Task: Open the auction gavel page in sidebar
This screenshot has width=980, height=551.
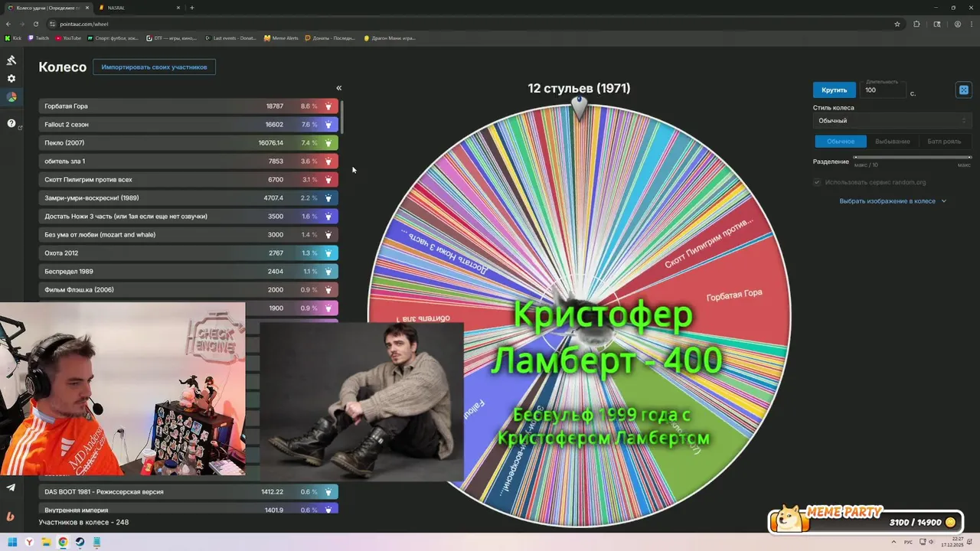Action: pos(11,60)
